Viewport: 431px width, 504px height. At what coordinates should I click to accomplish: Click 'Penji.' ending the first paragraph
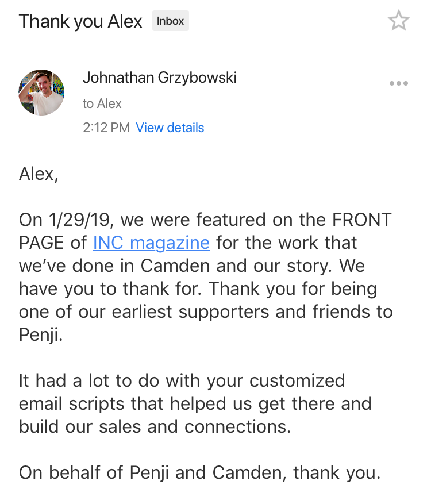click(x=41, y=334)
